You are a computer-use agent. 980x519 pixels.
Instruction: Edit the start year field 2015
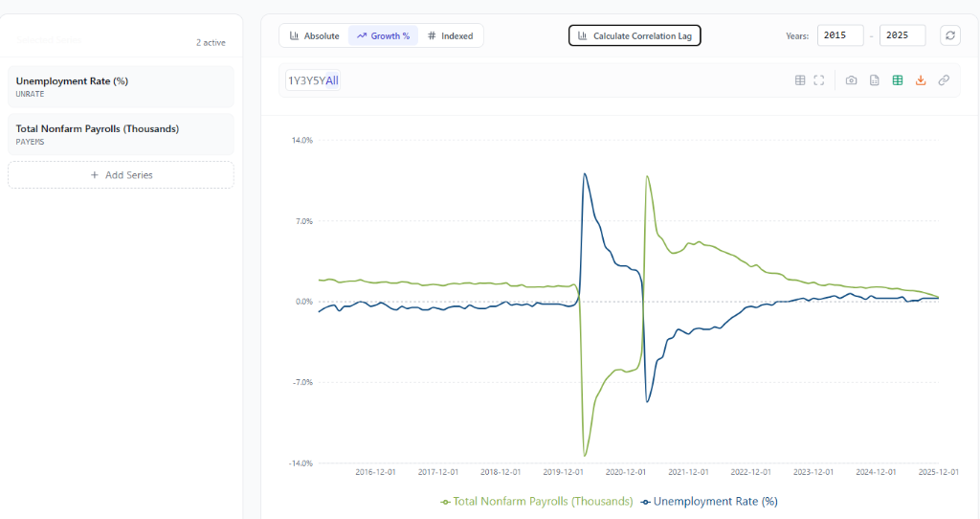840,35
